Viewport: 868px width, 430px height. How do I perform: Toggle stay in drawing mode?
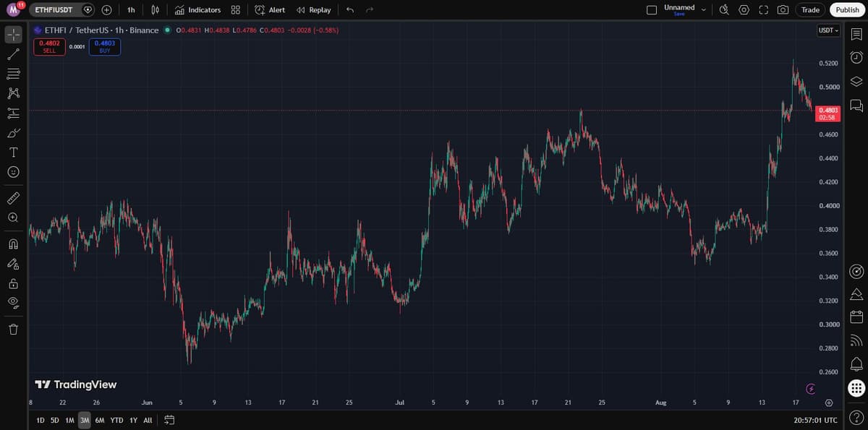pyautogui.click(x=13, y=264)
